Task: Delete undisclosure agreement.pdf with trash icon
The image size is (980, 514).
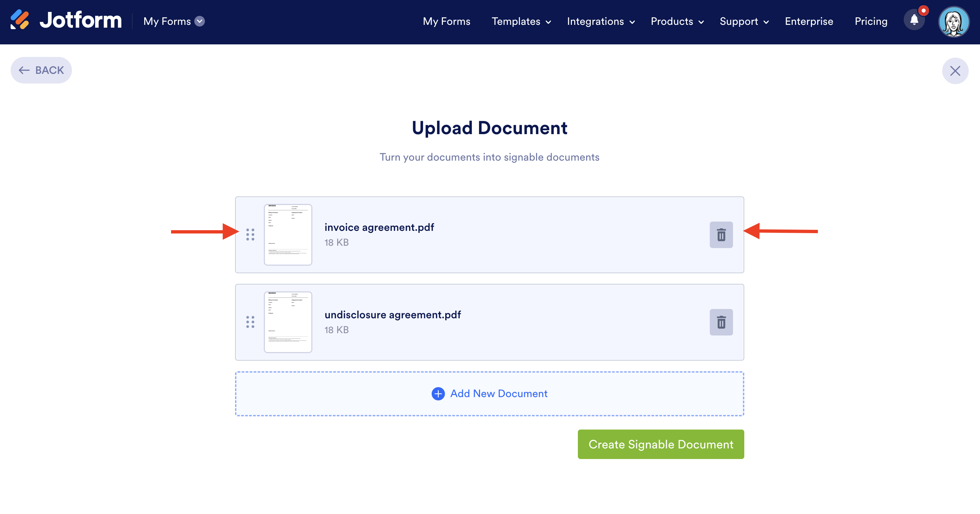Action: [x=721, y=322]
